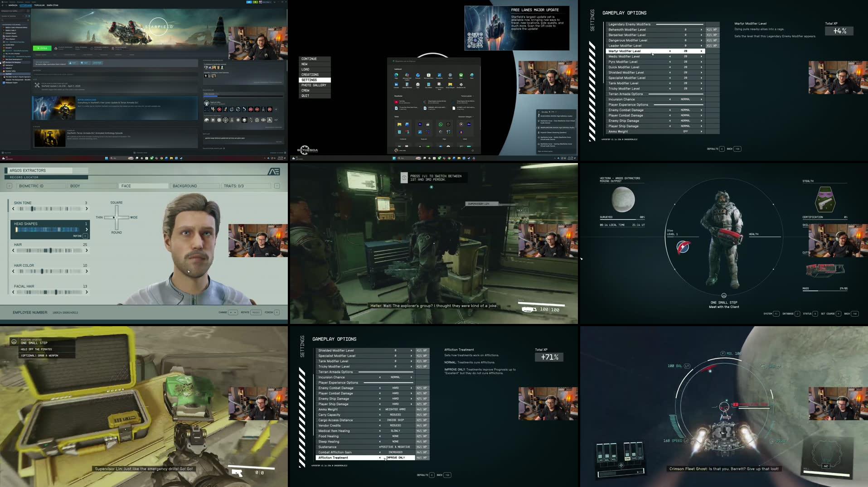Increase Skin Tone with its right arrow
This screenshot has height=487, width=868.
(x=87, y=209)
